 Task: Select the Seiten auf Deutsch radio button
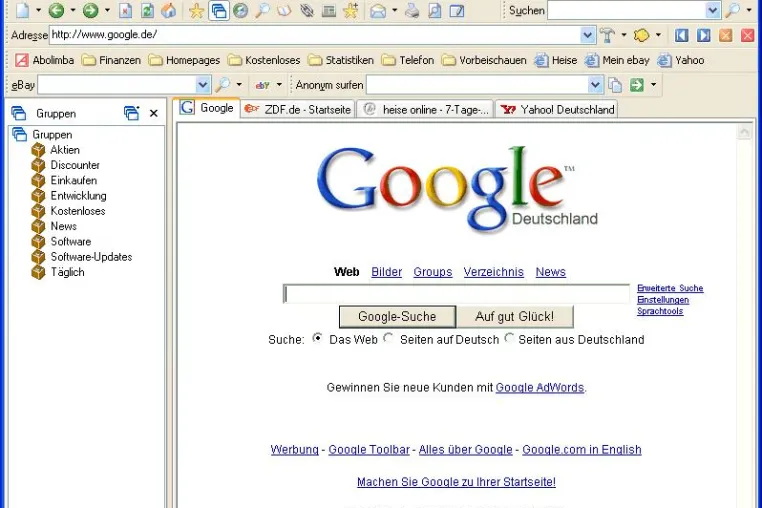coord(388,337)
